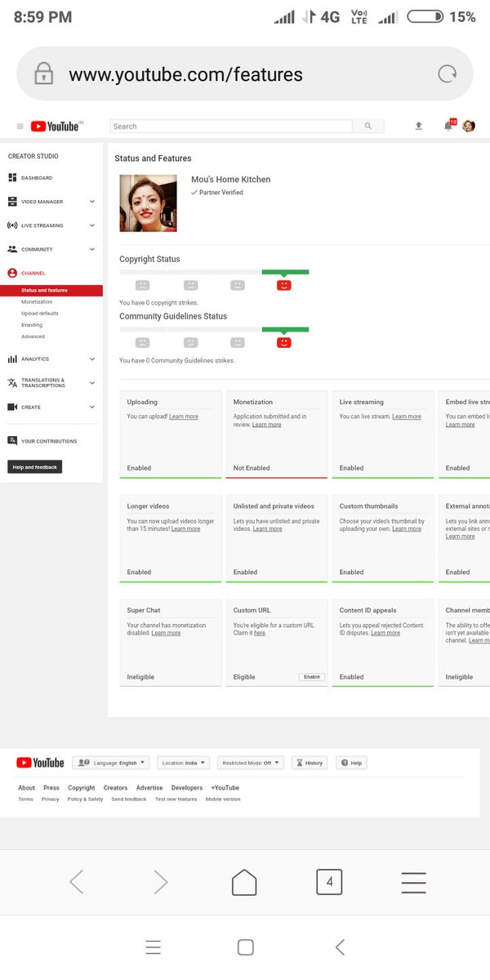This screenshot has height=980, width=490.
Task: Click the Copyright footer link
Action: tap(82, 788)
